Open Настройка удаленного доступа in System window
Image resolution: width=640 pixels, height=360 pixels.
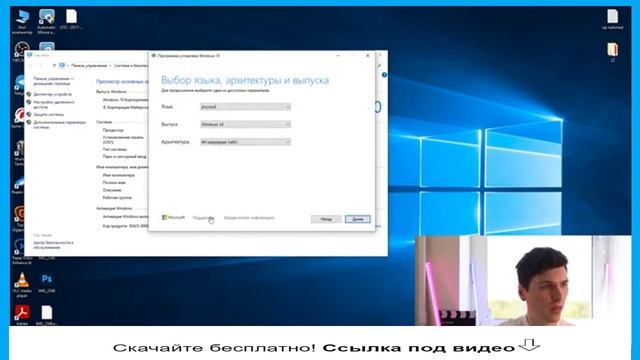coord(54,104)
